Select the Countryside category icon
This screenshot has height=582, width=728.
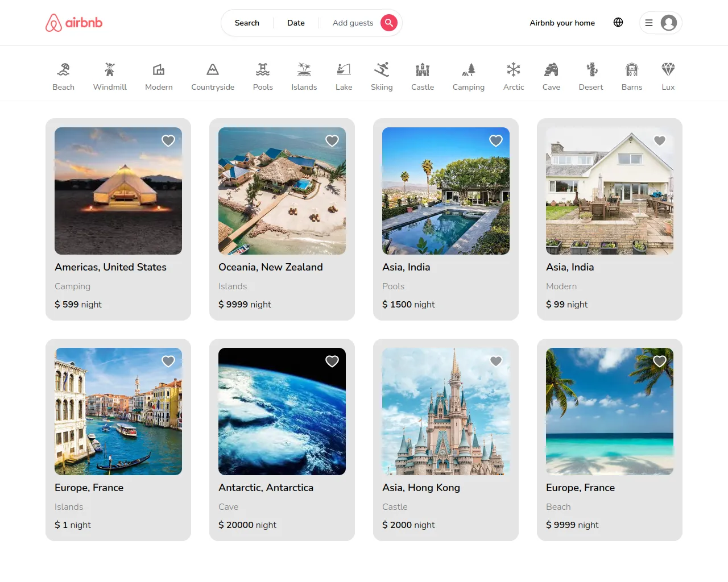point(213,69)
